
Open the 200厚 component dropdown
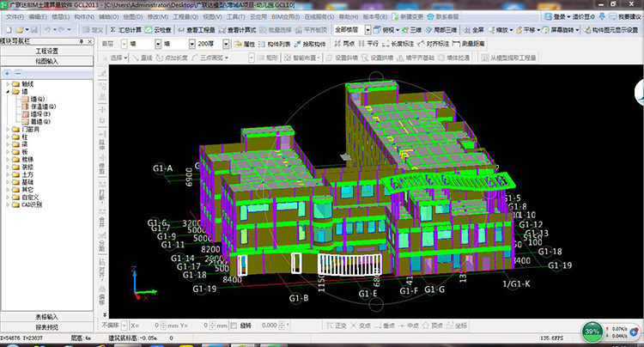(226, 44)
